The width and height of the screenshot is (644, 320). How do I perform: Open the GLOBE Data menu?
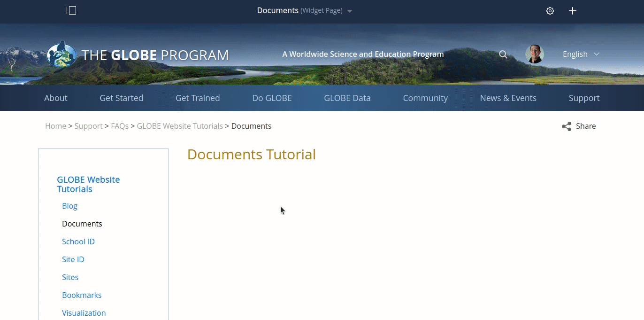pos(347,98)
